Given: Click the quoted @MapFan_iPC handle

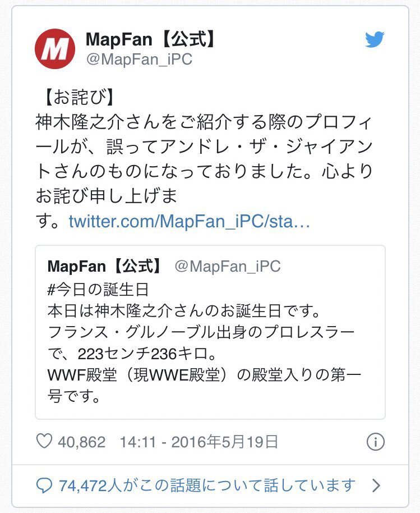Looking at the screenshot, I should pos(228,266).
